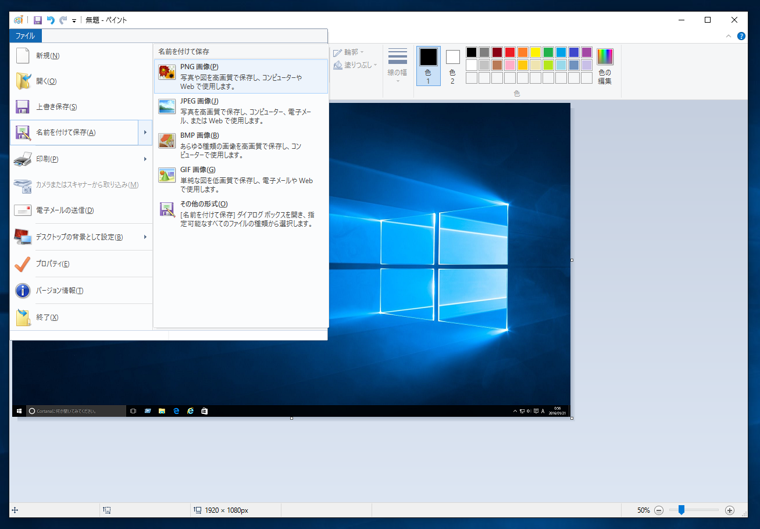Click the Redo arrow in title bar
The image size is (760, 529).
pyautogui.click(x=63, y=20)
